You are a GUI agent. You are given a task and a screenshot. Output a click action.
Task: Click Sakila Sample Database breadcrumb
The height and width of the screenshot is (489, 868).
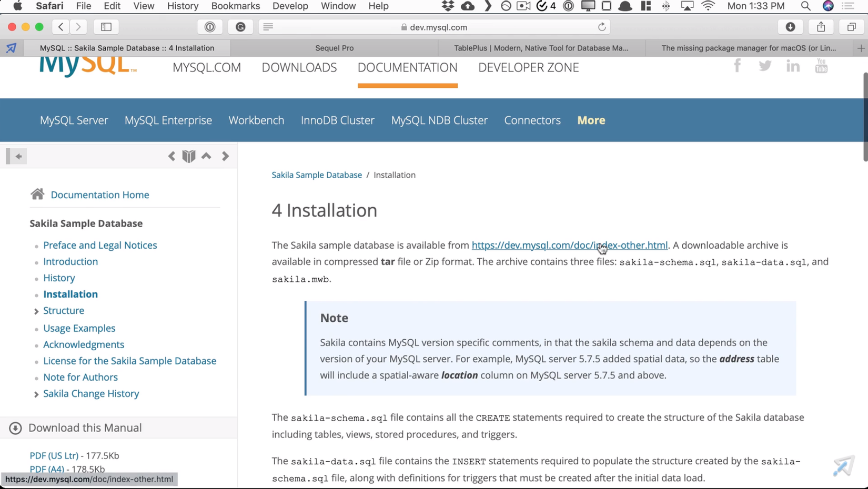[x=317, y=175]
